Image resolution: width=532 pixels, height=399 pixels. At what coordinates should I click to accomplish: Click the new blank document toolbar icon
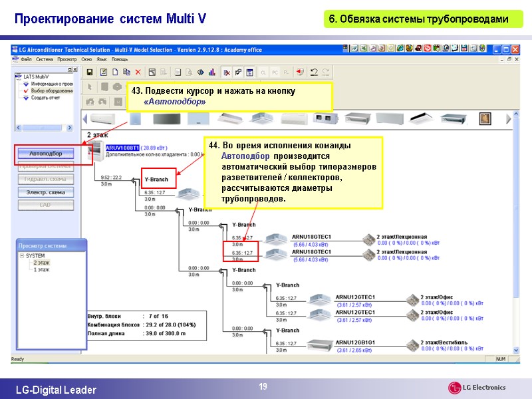115,72
